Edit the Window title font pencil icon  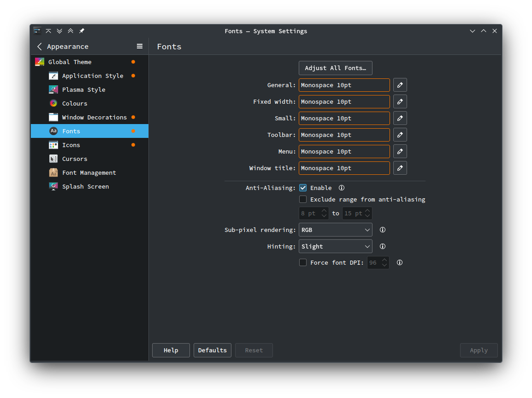400,168
